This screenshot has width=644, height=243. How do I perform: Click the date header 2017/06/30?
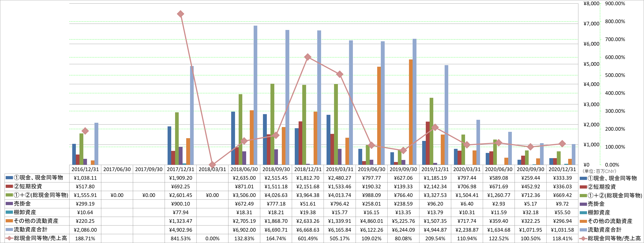[x=117, y=169]
